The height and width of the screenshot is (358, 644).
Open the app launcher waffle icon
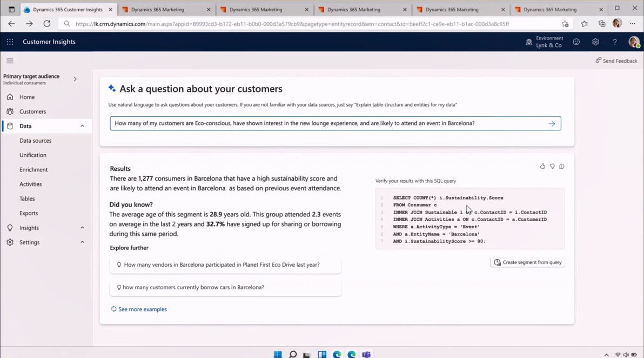10,42
